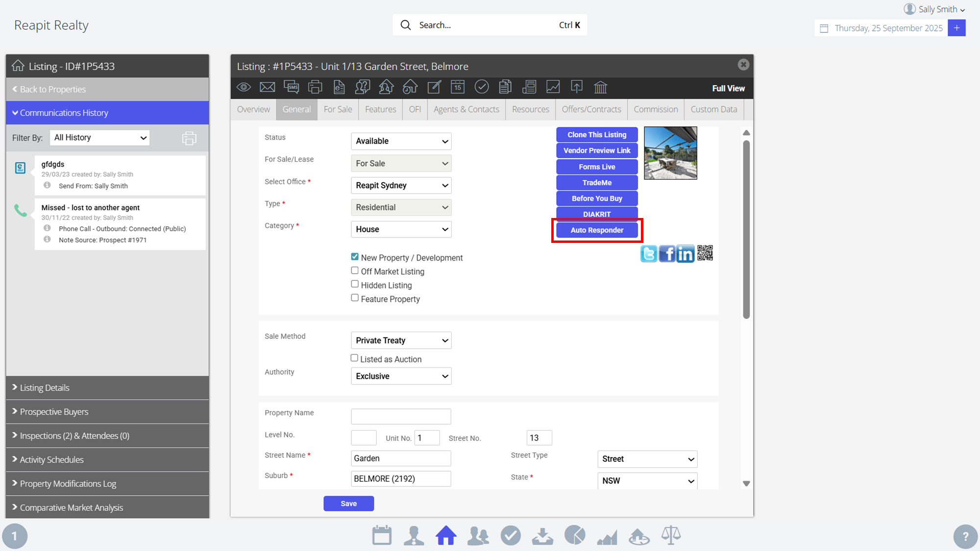
Task: Open the help question mark button
Action: pyautogui.click(x=965, y=536)
